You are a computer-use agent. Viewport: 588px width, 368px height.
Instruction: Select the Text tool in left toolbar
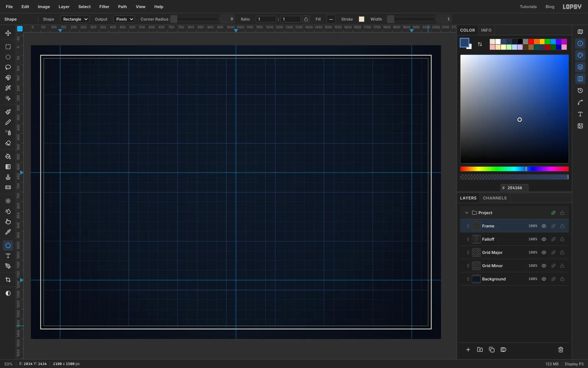pos(8,256)
